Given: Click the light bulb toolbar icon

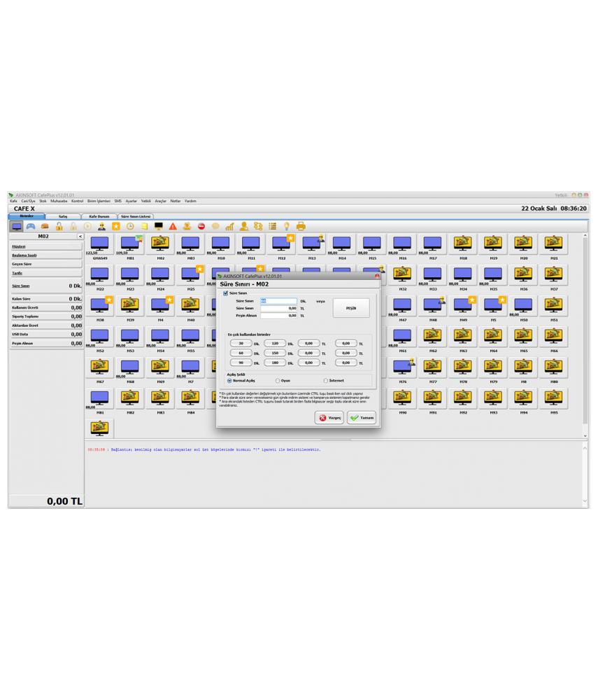Looking at the screenshot, I should pos(287,227).
